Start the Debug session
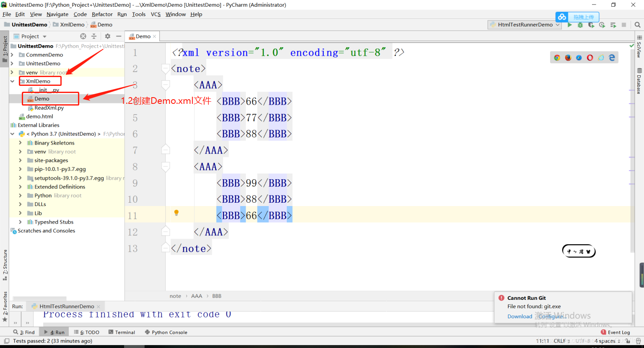The image size is (644, 348). (580, 25)
